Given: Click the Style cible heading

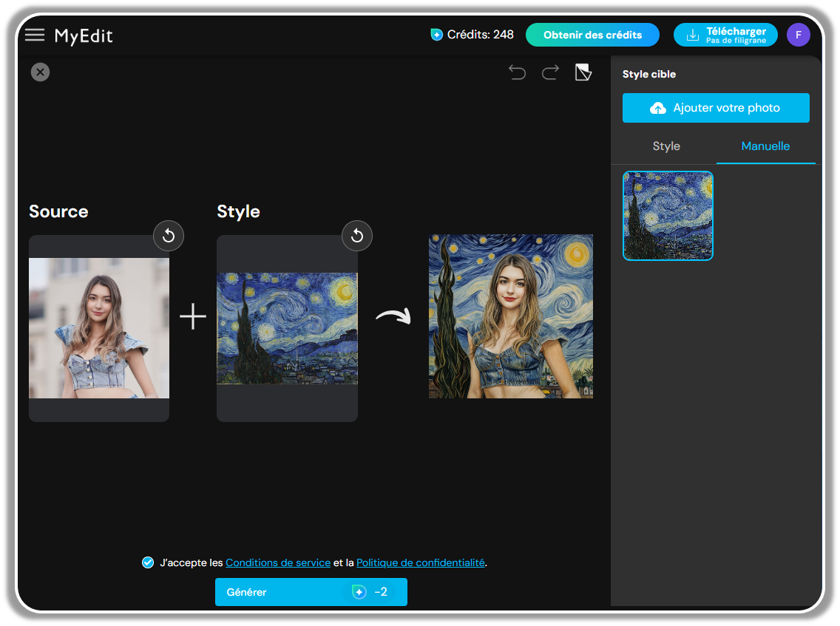Looking at the screenshot, I should [x=648, y=75].
